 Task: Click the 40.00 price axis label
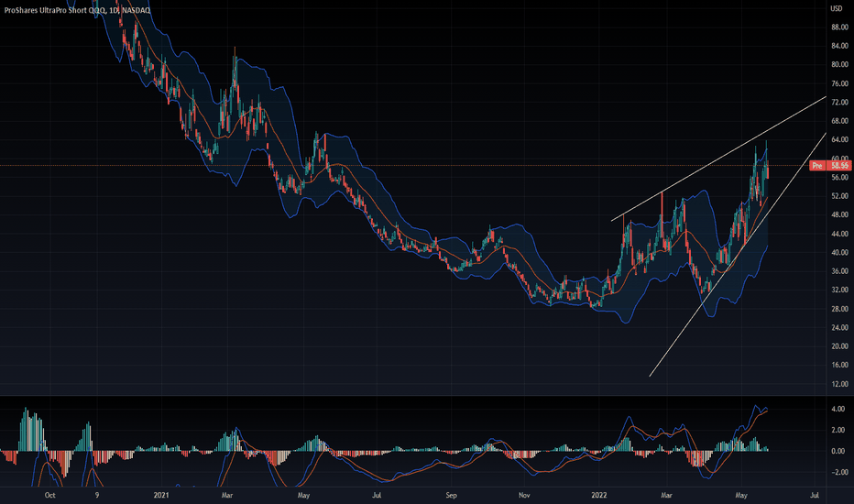[x=839, y=252]
